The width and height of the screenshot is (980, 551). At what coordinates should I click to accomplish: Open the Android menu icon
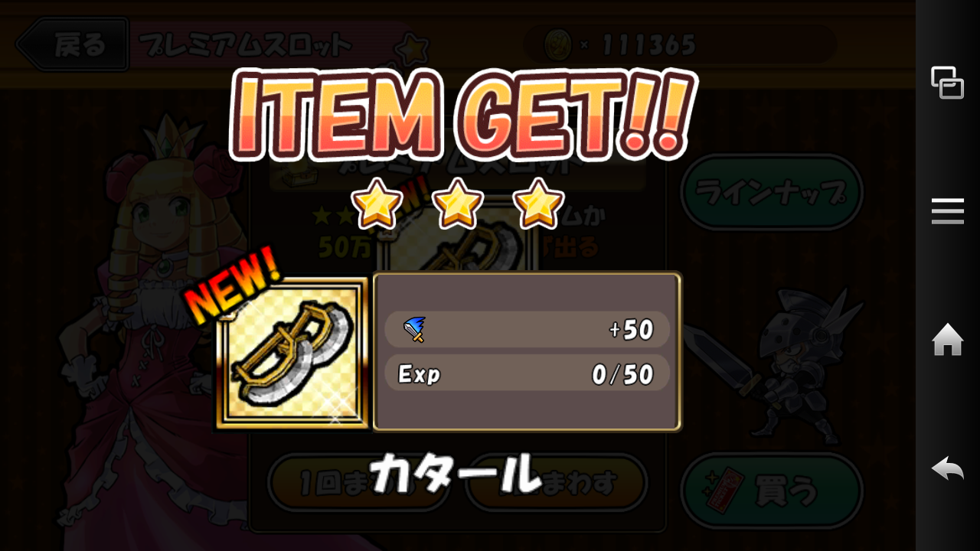[947, 210]
